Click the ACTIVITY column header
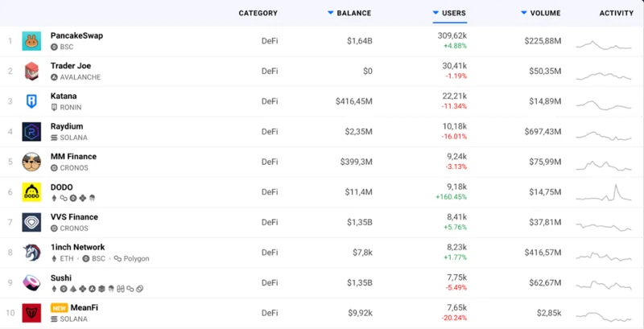 pyautogui.click(x=617, y=13)
